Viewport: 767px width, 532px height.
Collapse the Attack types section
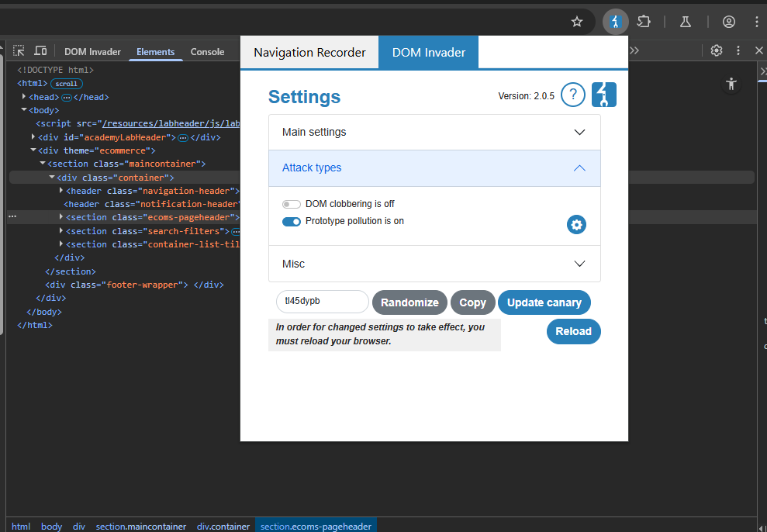pyautogui.click(x=434, y=168)
